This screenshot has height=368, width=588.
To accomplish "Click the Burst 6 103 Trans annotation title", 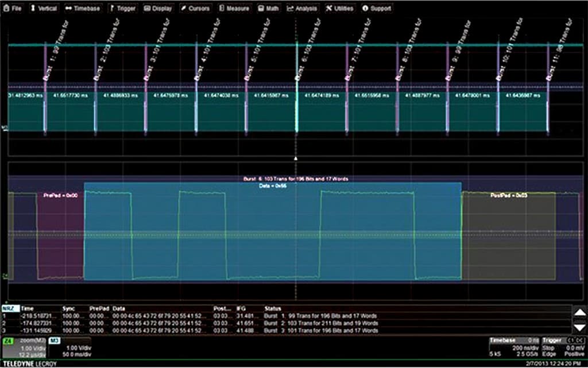I will (x=296, y=179).
